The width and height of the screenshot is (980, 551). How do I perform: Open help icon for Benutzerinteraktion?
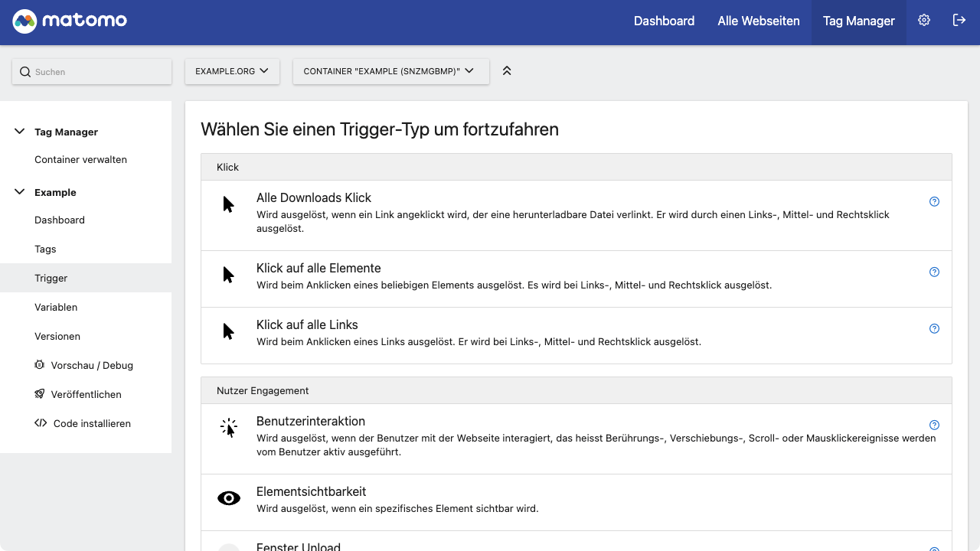[x=934, y=425]
